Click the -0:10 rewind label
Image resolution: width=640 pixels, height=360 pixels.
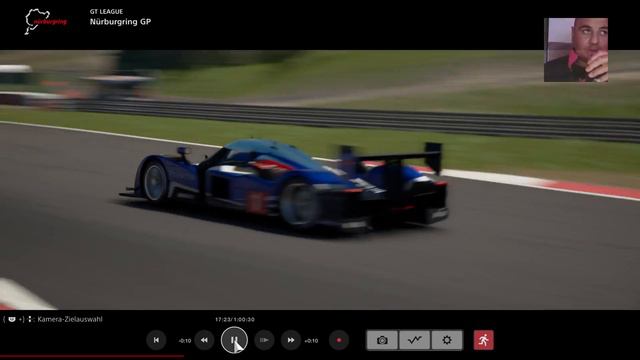(185, 340)
